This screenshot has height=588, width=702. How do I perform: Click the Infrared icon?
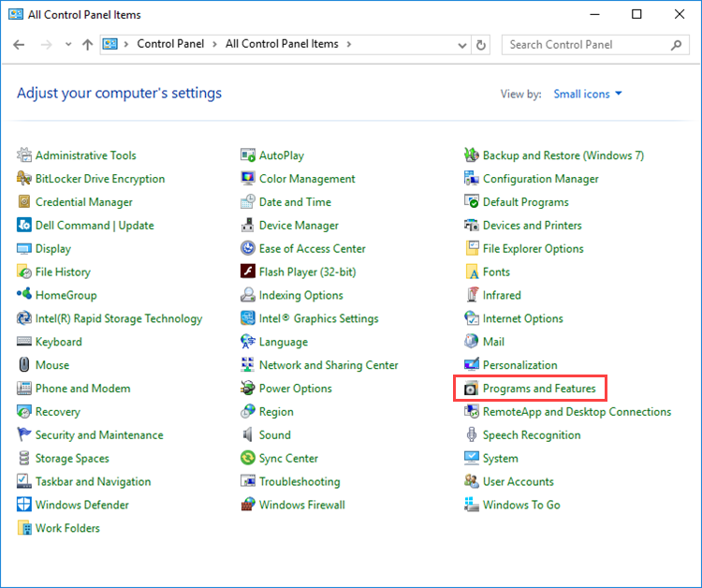click(472, 295)
